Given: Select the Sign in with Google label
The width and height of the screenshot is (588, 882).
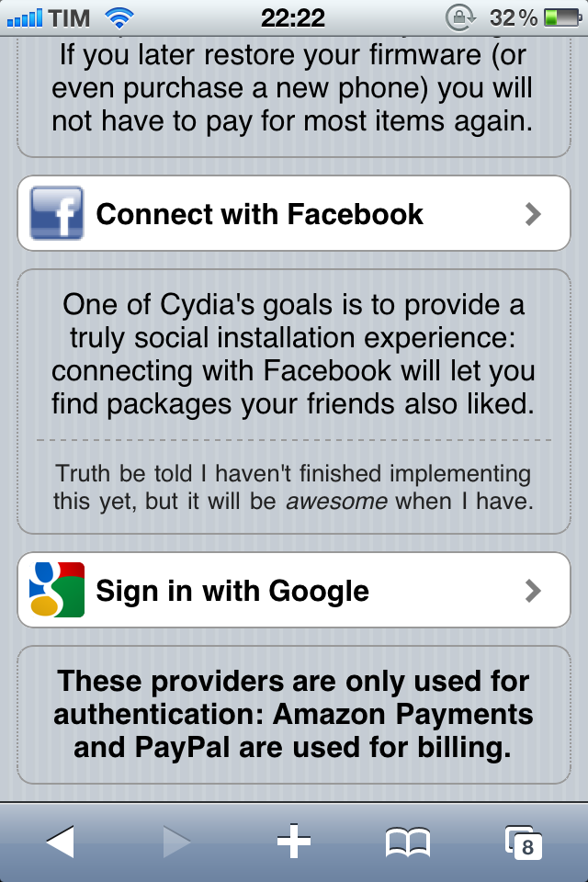Looking at the screenshot, I should tap(232, 591).
